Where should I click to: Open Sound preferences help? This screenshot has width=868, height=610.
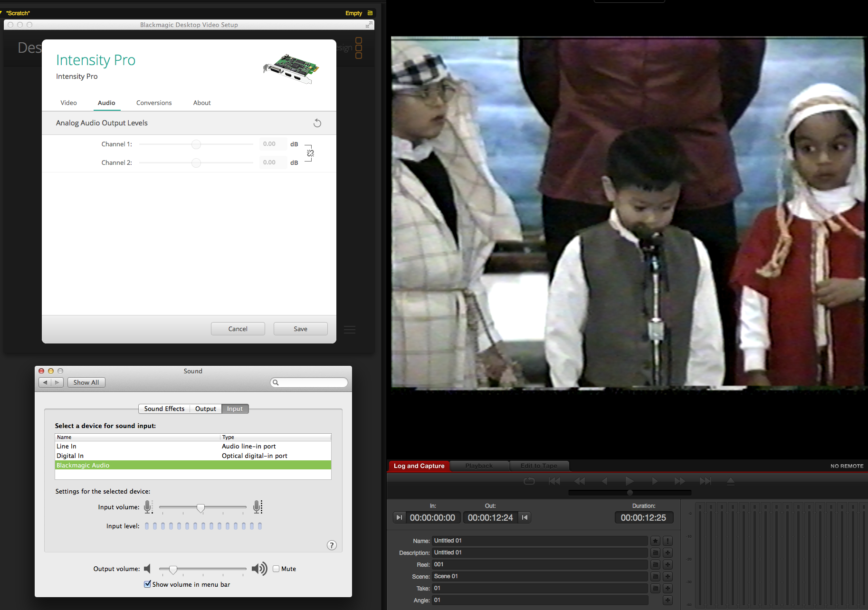332,545
